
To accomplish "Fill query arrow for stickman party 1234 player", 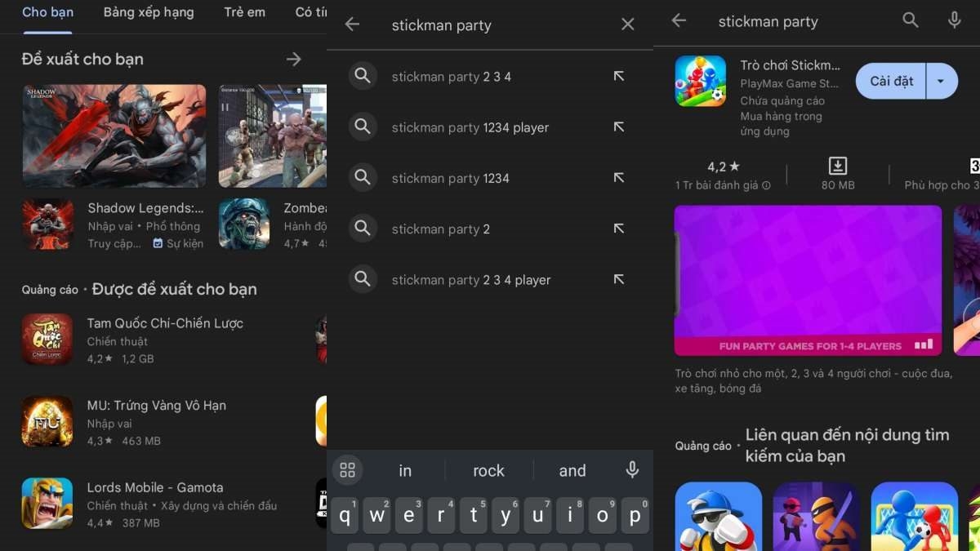I will coord(619,127).
